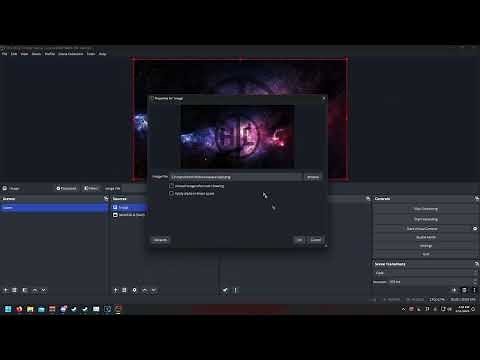
Task: Open the Windows Start menu
Action: click(x=8, y=309)
